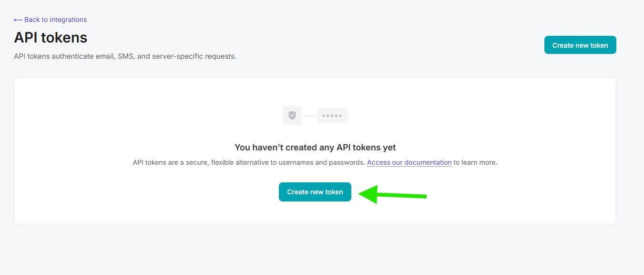Click the word integrations in the back link

coord(68,20)
